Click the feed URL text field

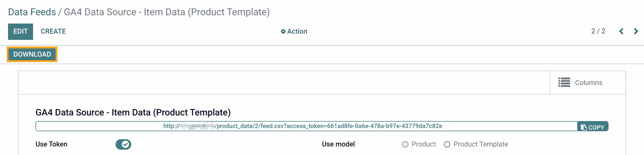306,126
